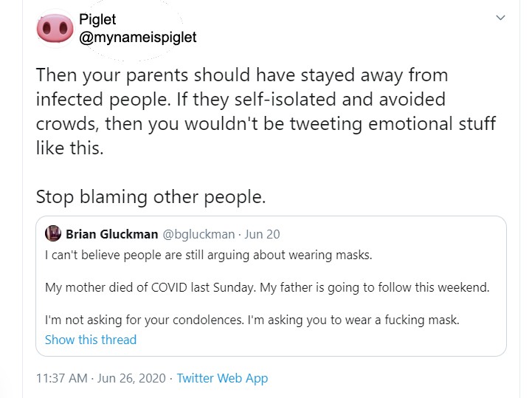Click Piglet's pig snout avatar
The width and height of the screenshot is (532, 398).
pyautogui.click(x=52, y=29)
